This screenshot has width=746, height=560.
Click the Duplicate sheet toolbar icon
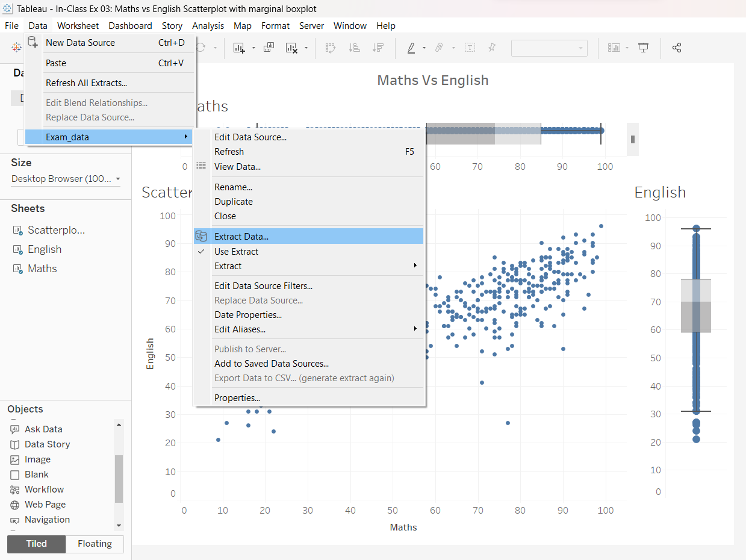click(x=269, y=48)
